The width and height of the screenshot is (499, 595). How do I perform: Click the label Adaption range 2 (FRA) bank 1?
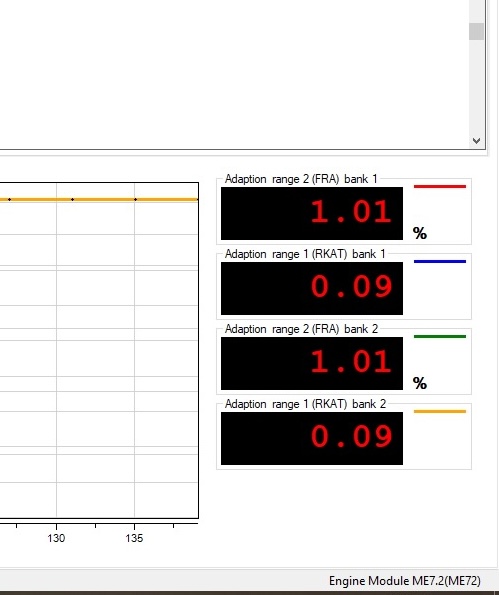tap(301, 179)
